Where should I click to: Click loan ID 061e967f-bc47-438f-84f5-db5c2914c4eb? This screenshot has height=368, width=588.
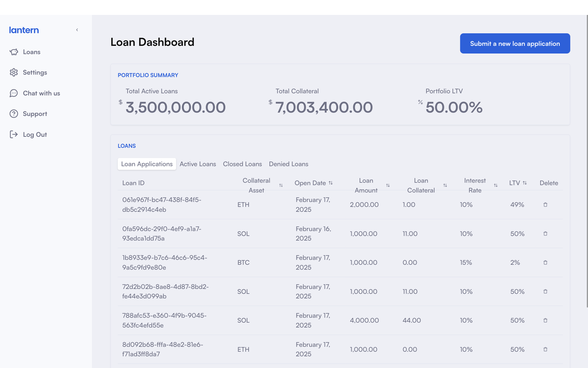pyautogui.click(x=162, y=204)
